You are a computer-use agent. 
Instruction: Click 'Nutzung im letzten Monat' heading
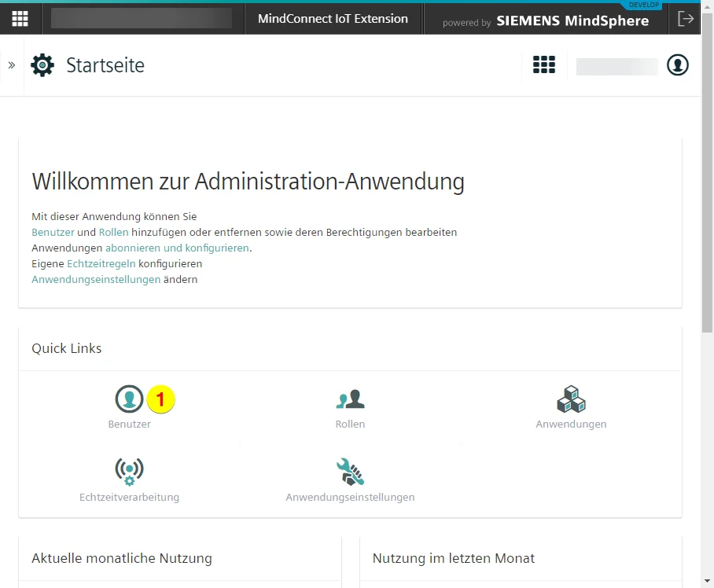[454, 558]
